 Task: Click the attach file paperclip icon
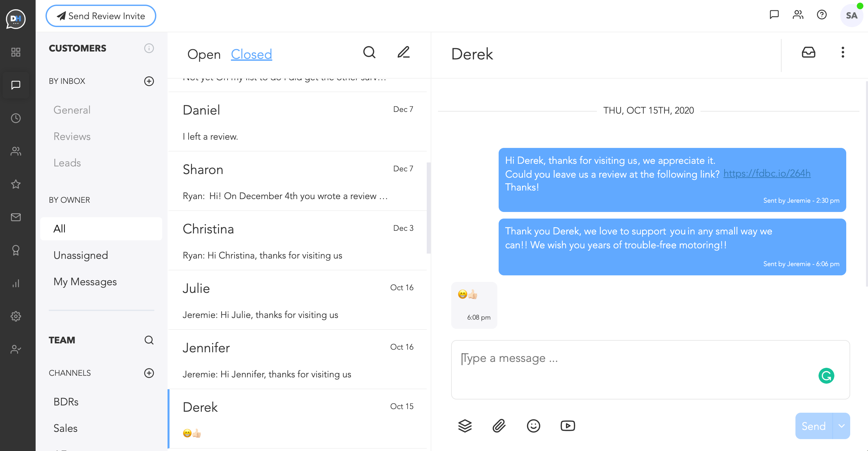pyautogui.click(x=499, y=426)
